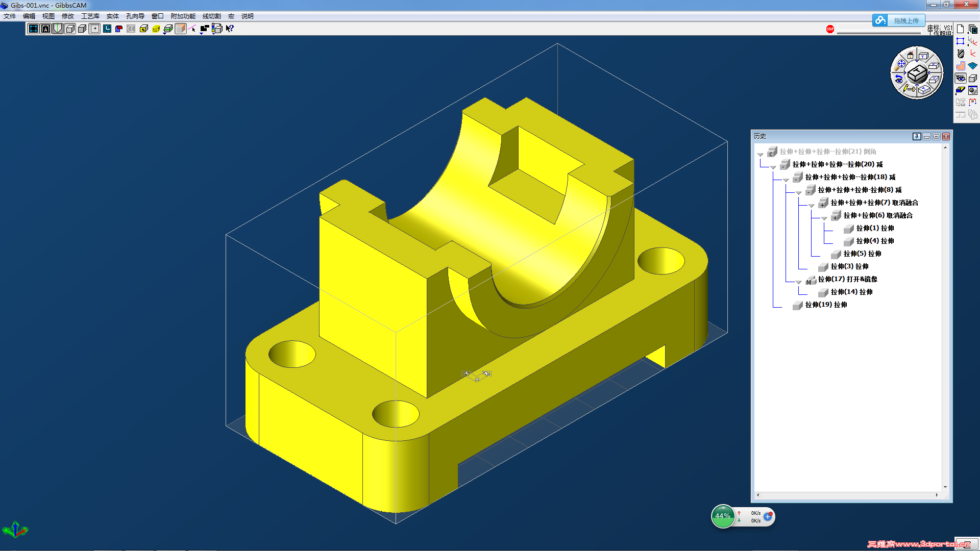Pin the 历史 history panel
980x551 pixels.
click(x=917, y=136)
